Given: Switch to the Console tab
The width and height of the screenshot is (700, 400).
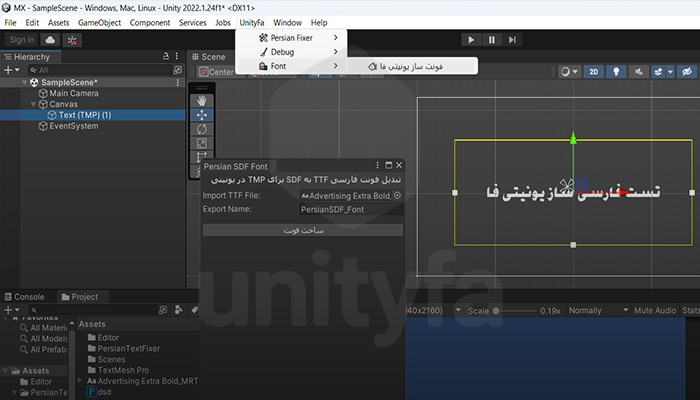Looking at the screenshot, I should 25,297.
